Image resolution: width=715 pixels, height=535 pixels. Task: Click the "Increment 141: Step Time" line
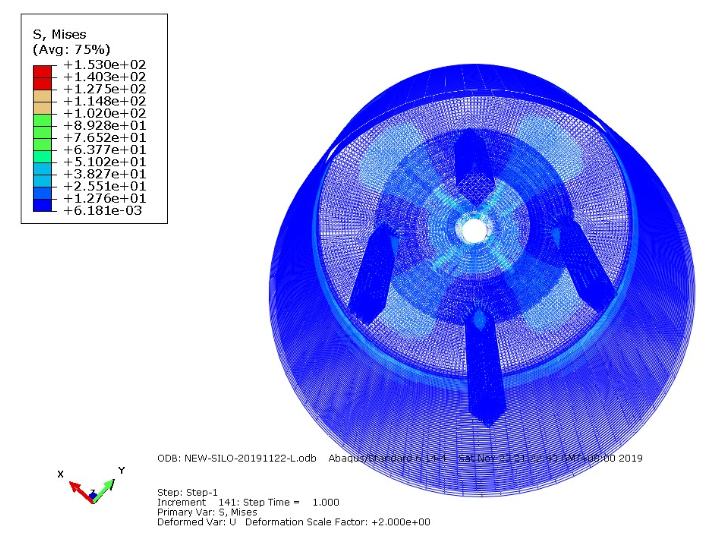pyautogui.click(x=248, y=503)
